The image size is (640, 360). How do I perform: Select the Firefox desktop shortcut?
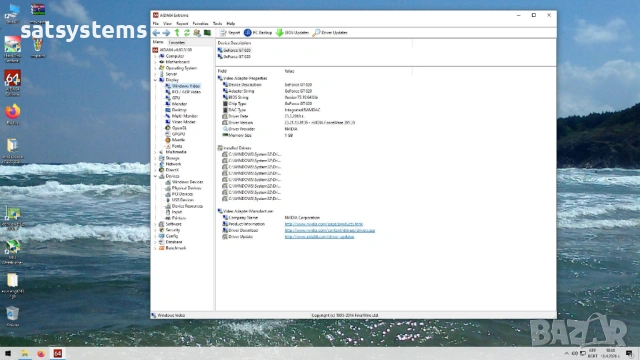(13, 115)
